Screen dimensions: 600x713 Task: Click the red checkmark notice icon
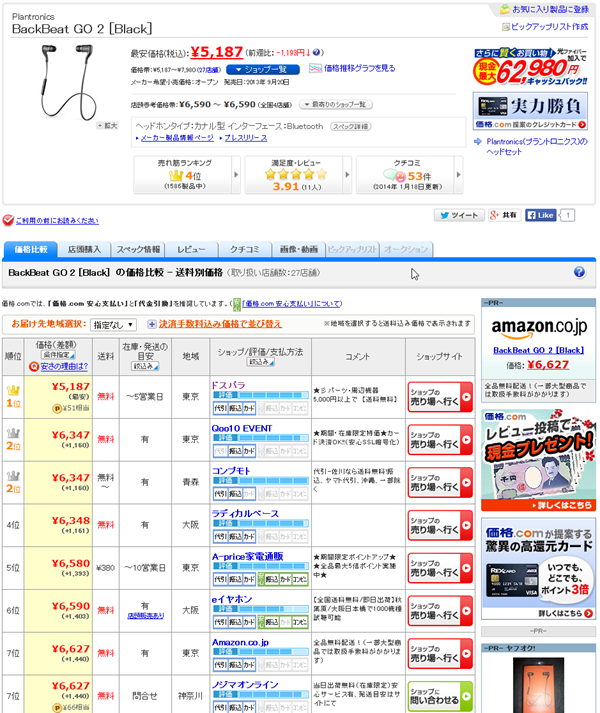8,221
